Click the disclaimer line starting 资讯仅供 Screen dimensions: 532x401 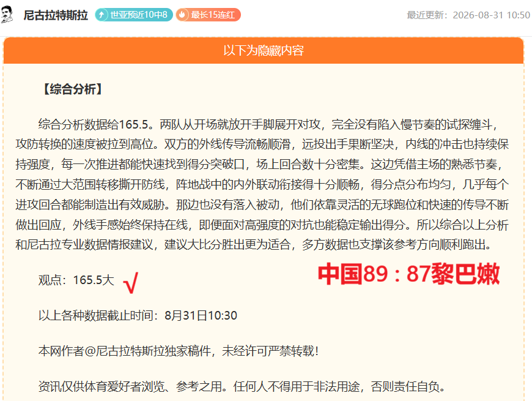(242, 386)
